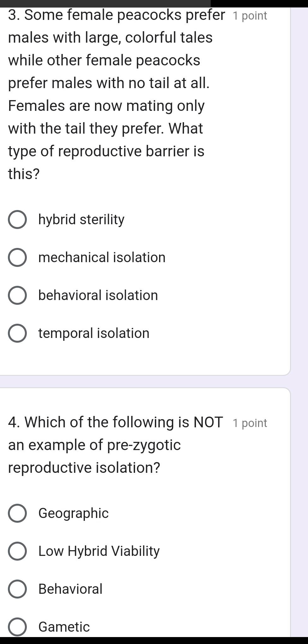Image resolution: width=308 pixels, height=644 pixels.
Task: Click question 4 pre-zygotic prompt text
Action: (115, 445)
